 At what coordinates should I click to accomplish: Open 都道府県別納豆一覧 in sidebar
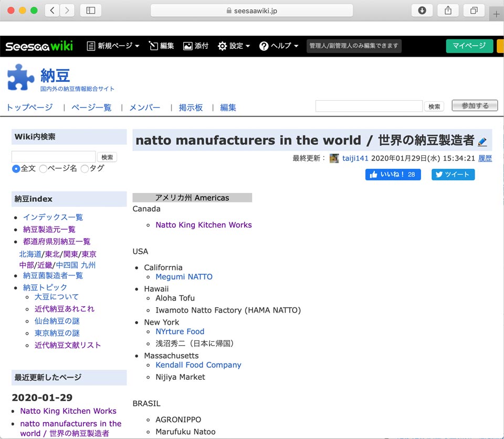click(x=57, y=241)
